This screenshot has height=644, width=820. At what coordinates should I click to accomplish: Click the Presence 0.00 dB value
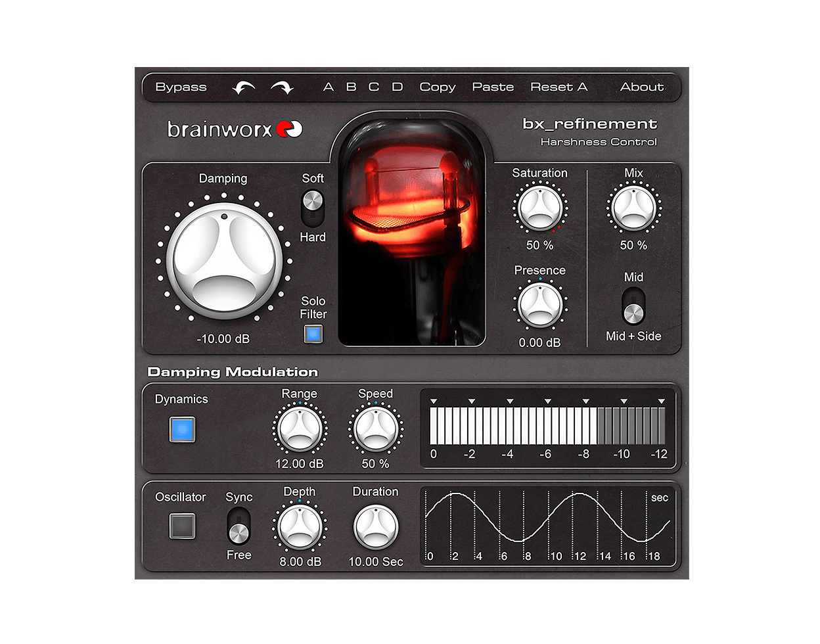point(539,342)
